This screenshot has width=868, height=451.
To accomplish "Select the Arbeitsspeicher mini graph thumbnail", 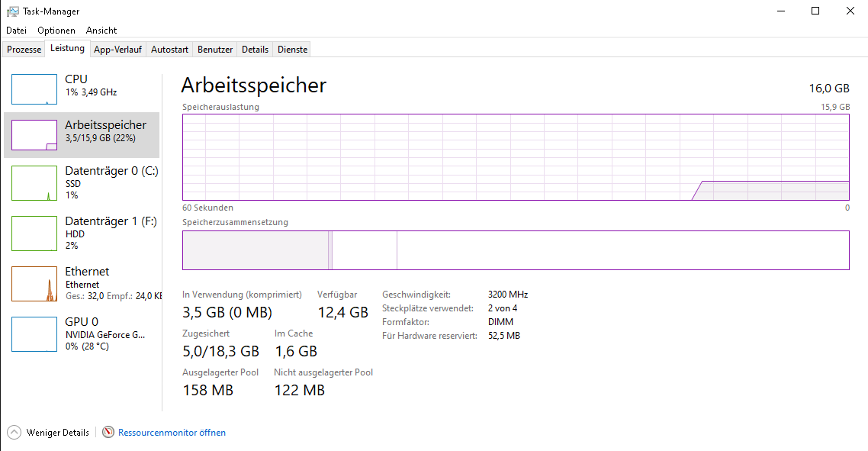I will pos(34,135).
